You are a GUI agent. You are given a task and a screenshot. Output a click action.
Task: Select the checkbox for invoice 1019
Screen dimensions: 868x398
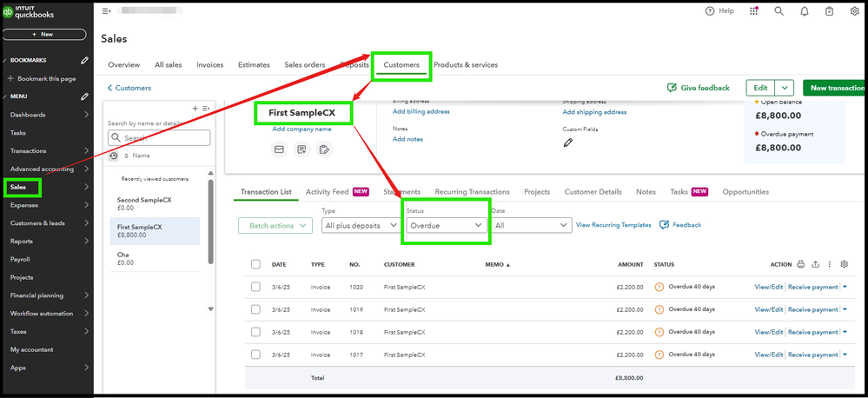point(255,309)
